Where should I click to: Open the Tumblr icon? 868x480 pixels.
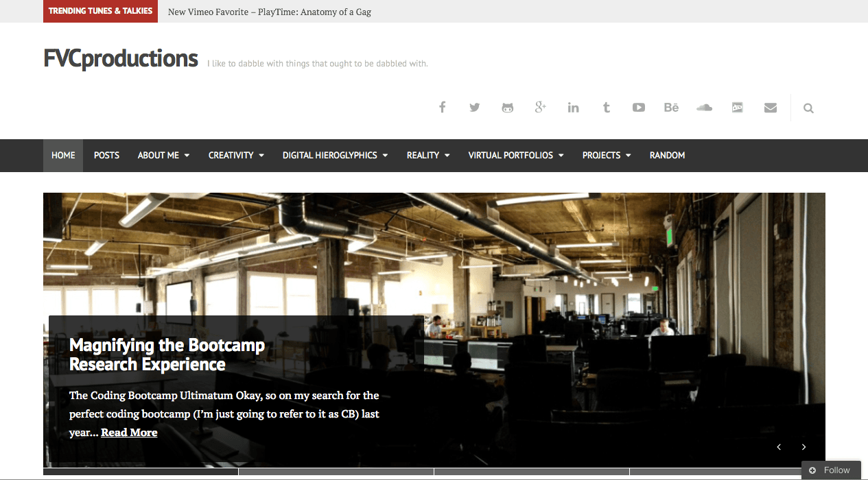tap(606, 107)
